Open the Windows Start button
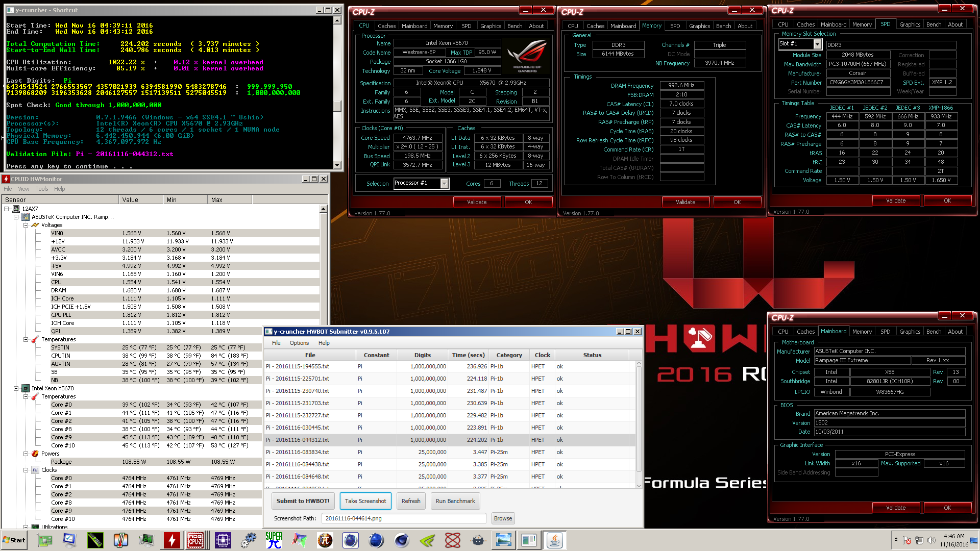Viewport: 980px width, 551px height. click(x=14, y=540)
